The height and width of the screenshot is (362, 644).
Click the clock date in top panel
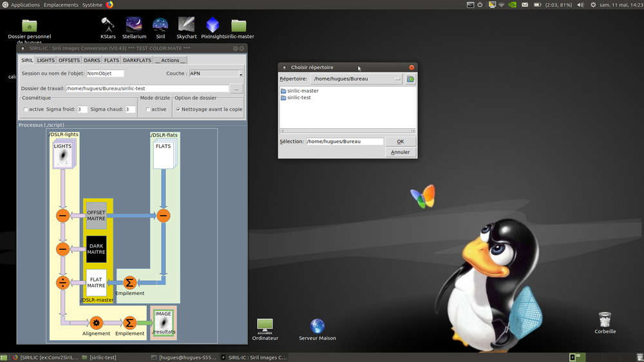(x=621, y=5)
